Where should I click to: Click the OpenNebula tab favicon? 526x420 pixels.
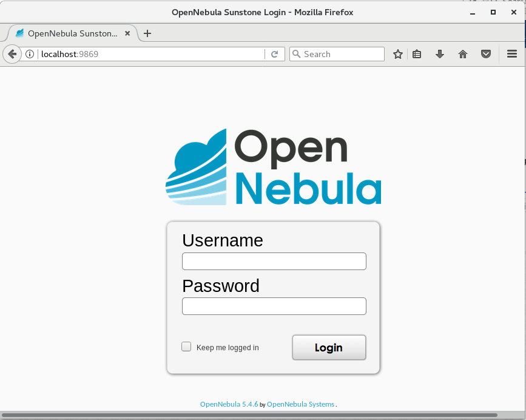point(20,33)
